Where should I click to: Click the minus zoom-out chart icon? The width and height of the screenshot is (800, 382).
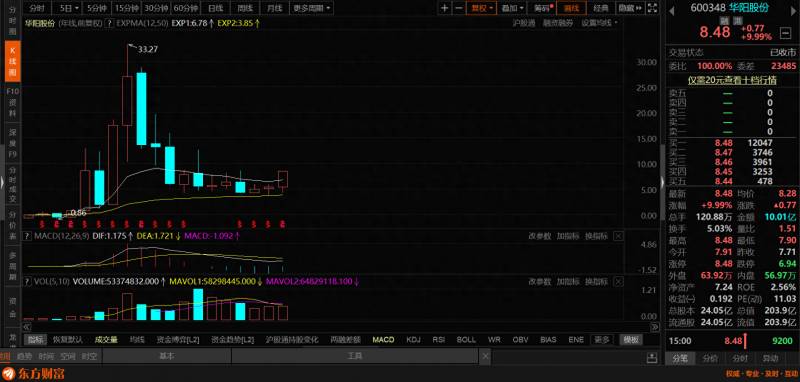[459, 8]
